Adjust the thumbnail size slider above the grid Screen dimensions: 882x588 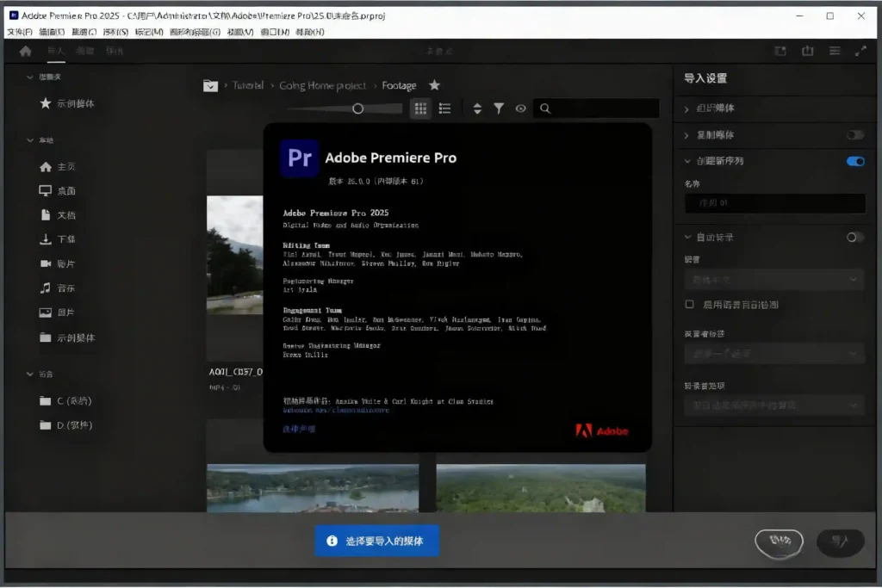pos(358,108)
